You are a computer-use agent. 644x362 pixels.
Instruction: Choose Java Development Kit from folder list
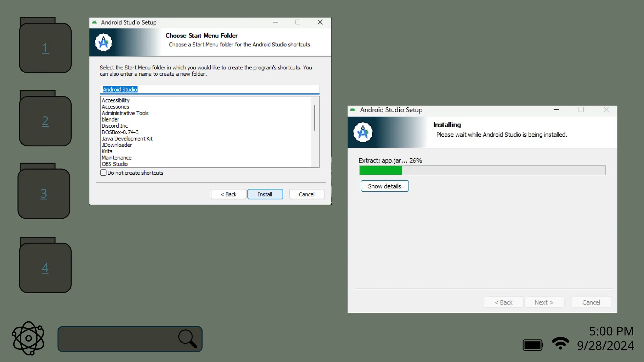tap(127, 139)
